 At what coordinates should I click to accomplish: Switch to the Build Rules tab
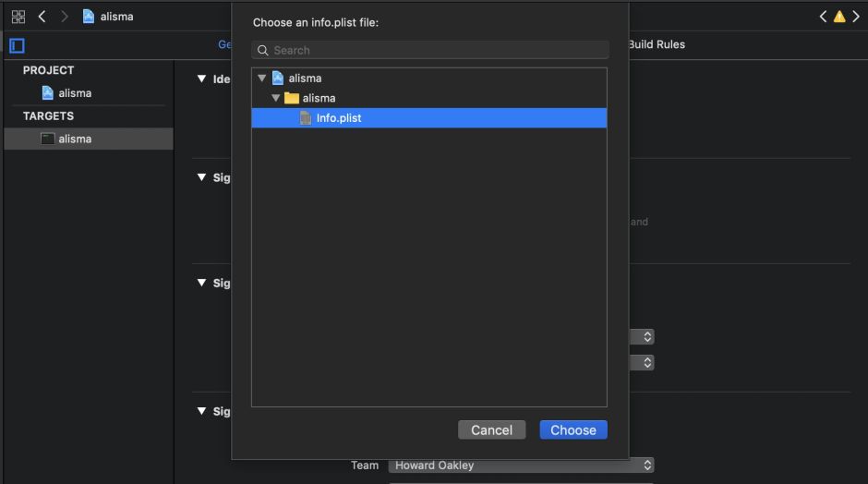click(x=657, y=44)
